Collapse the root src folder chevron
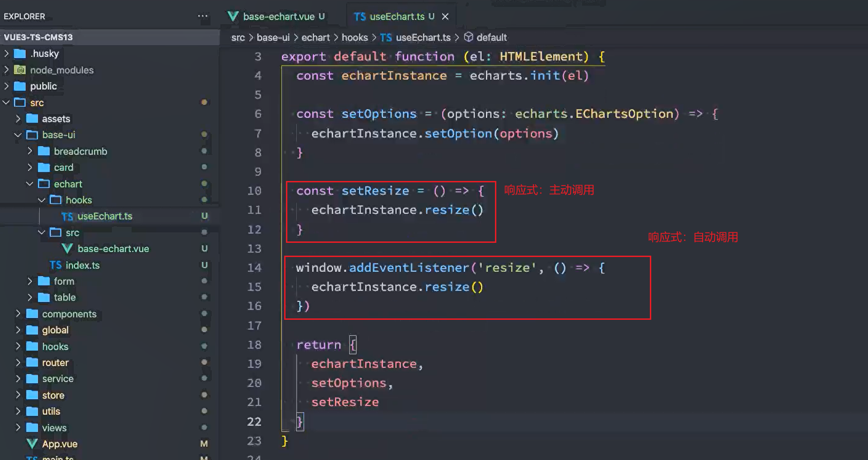 6,102
